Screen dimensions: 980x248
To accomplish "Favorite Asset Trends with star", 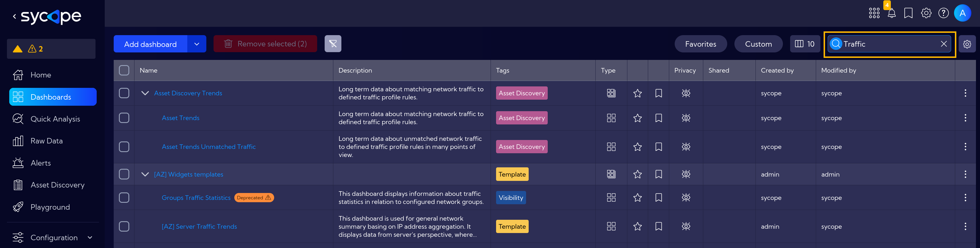I will (x=637, y=118).
